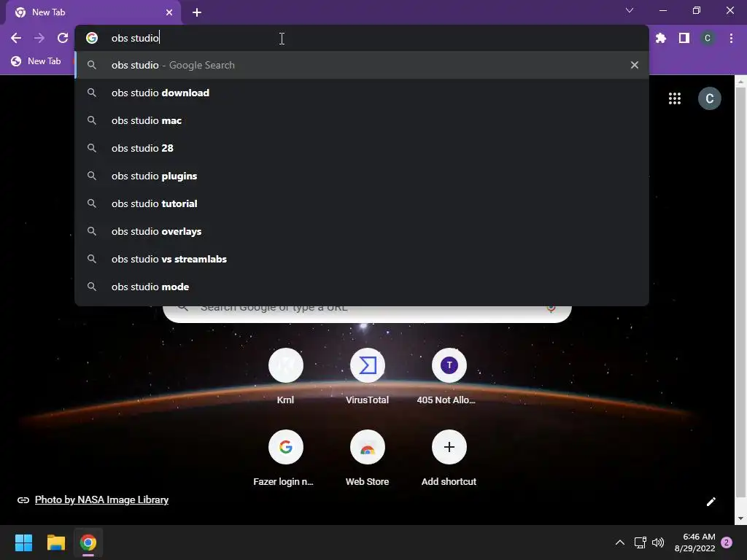
Task: Open the 405 Not Allowed shortcut
Action: pos(449,376)
